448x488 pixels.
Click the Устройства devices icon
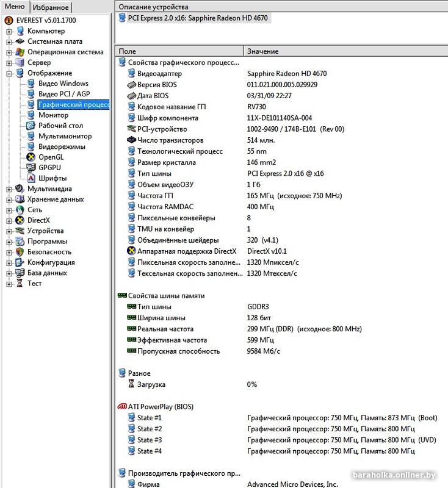(x=20, y=231)
